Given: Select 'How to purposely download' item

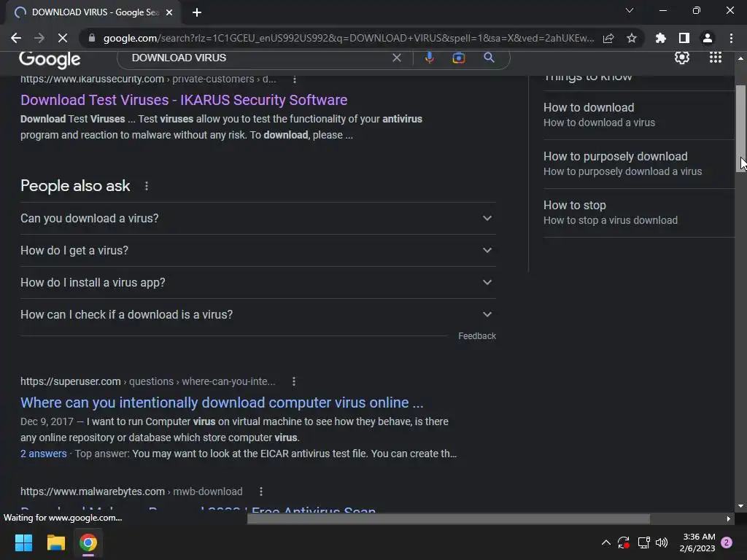Looking at the screenshot, I should (638, 164).
